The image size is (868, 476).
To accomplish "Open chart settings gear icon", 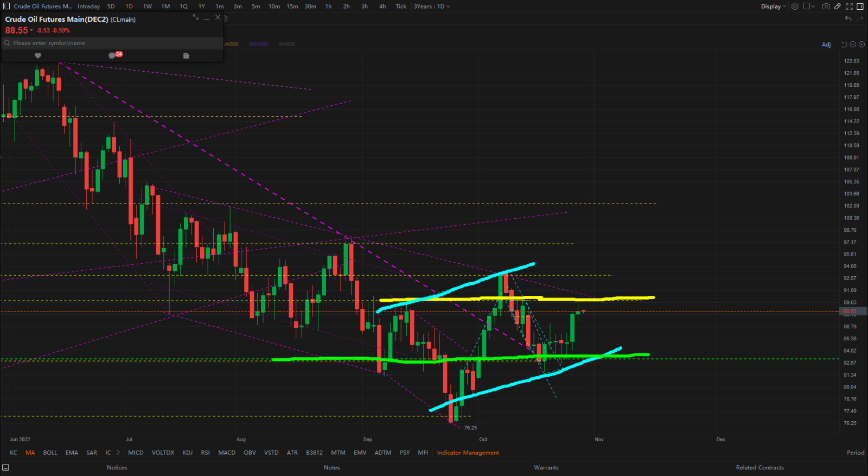I will (795, 7).
